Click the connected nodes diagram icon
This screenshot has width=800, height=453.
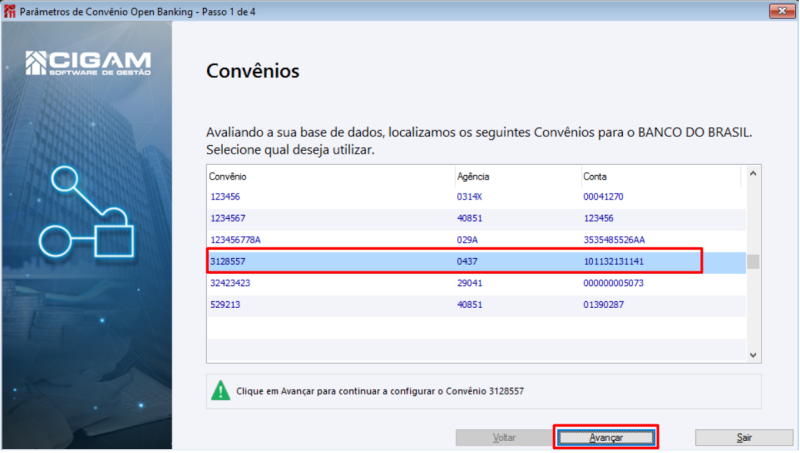pos(87,212)
